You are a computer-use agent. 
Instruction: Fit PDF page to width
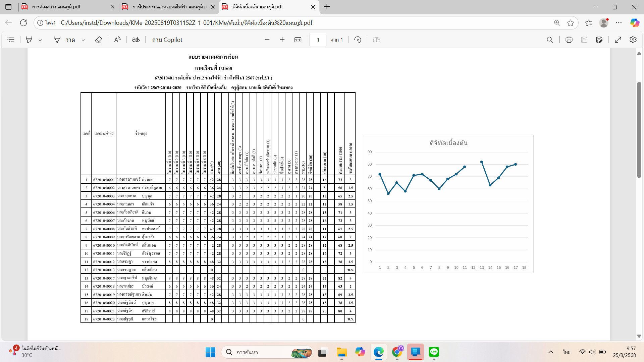[x=298, y=40]
